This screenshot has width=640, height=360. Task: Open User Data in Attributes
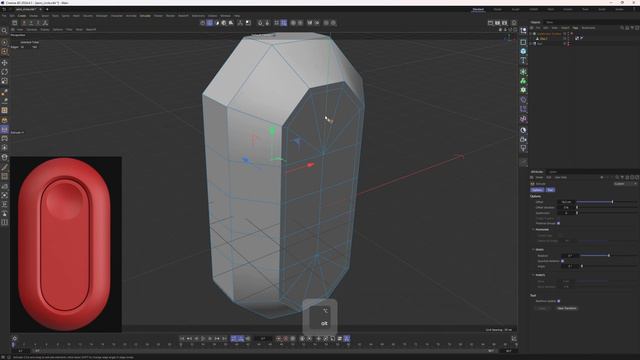560,178
